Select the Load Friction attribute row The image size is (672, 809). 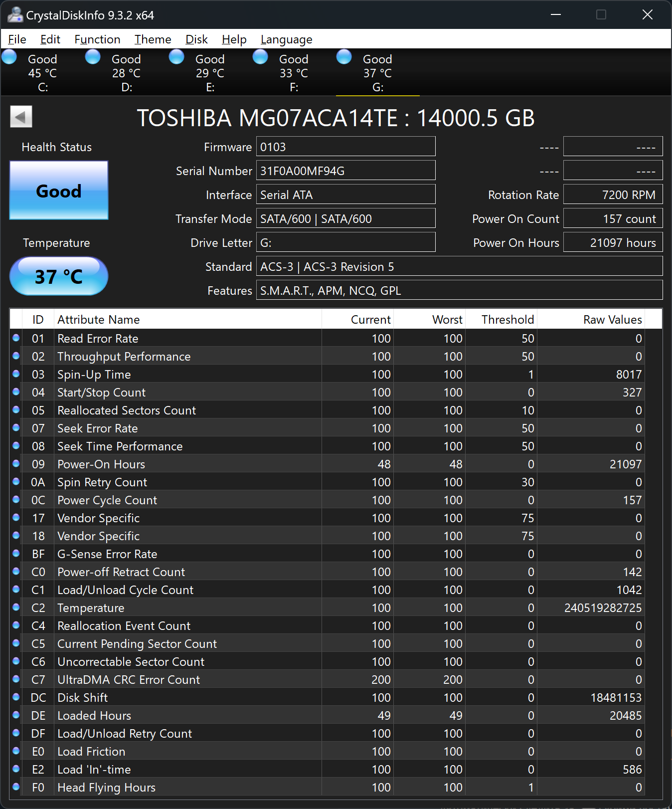[327, 751]
